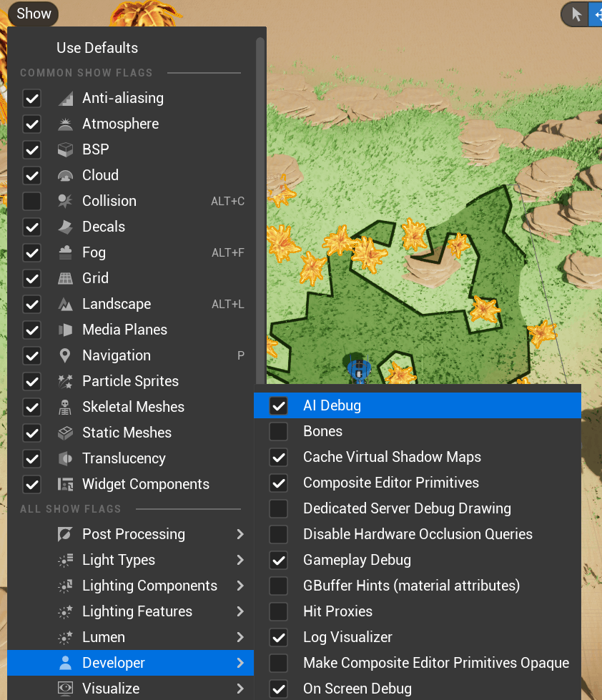Select the blue robot character in viewport
The width and height of the screenshot is (602, 700).
(x=359, y=371)
